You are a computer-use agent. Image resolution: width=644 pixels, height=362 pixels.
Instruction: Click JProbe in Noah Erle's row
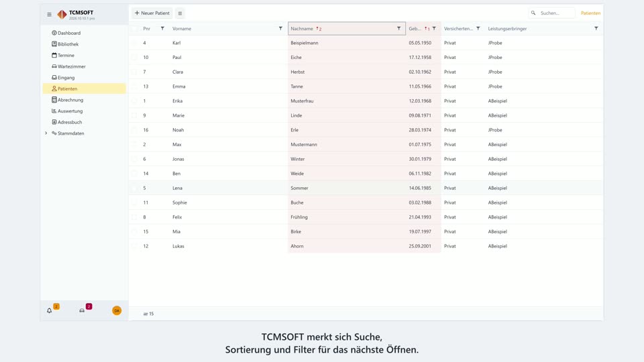tap(495, 129)
